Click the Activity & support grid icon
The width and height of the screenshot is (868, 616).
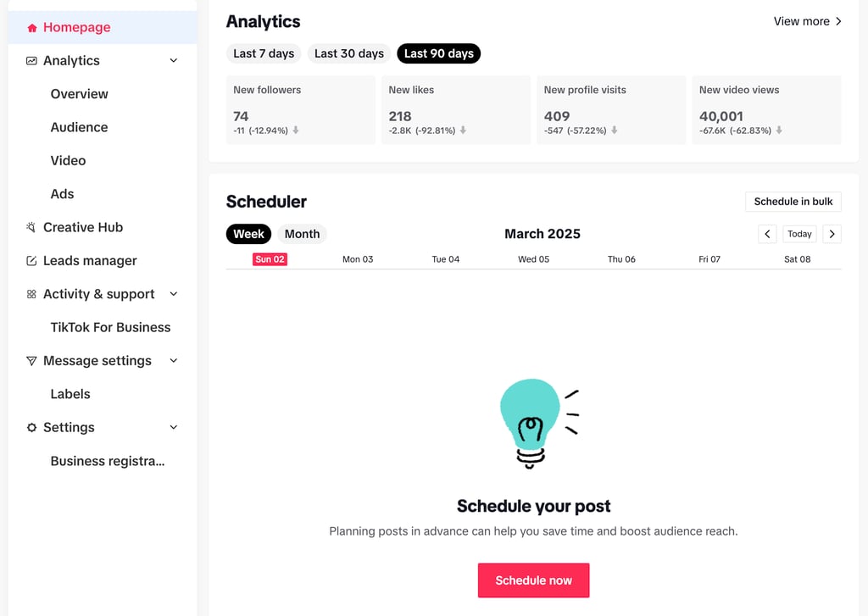click(x=31, y=294)
